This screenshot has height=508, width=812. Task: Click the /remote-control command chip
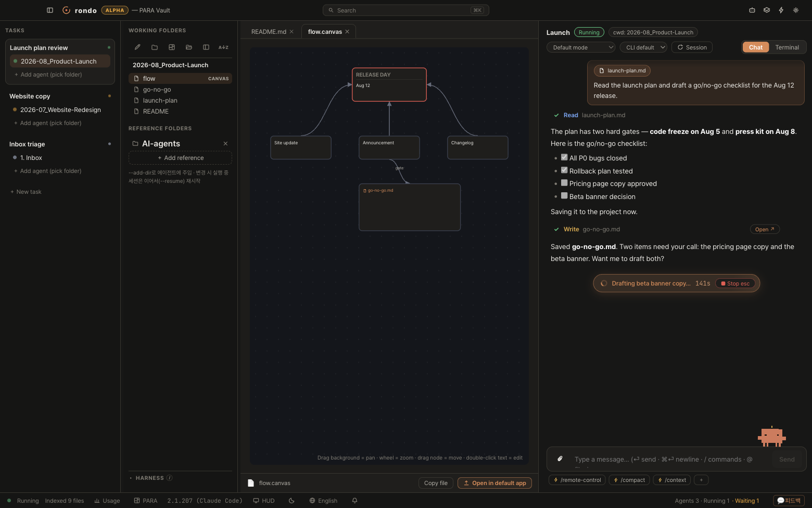tap(577, 480)
